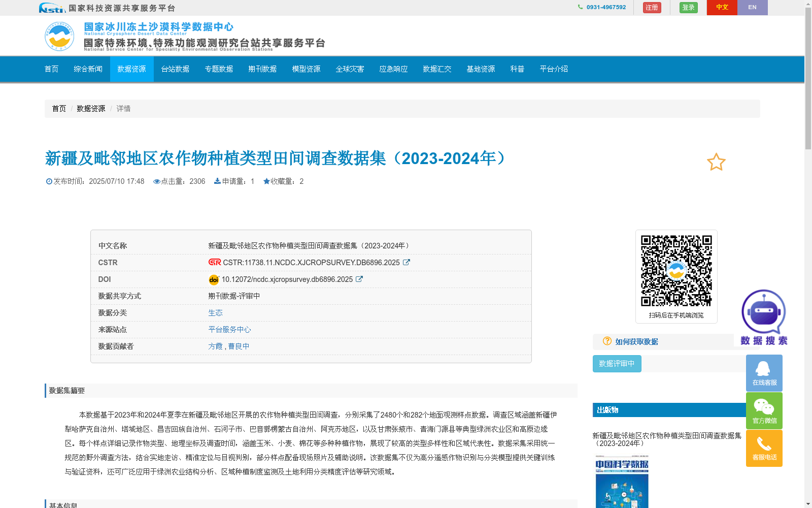This screenshot has width=812, height=508.
Task: Click the QR code for mobile browsing
Action: click(676, 269)
